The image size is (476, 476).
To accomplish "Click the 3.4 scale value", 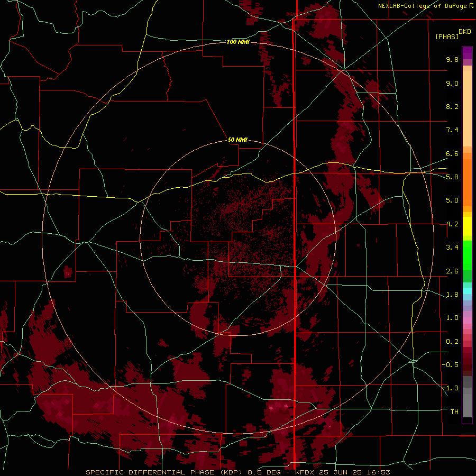I will point(452,248).
